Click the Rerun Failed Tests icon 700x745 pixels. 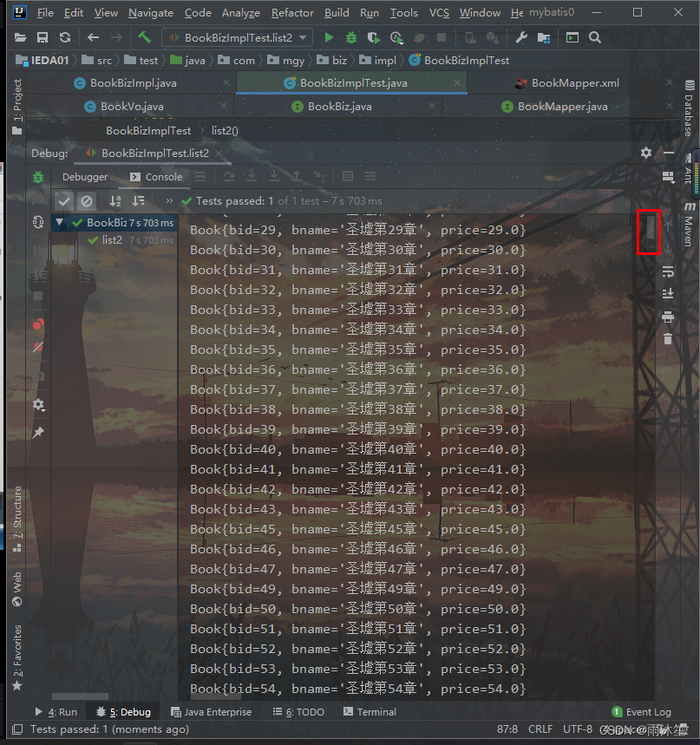(x=38, y=222)
